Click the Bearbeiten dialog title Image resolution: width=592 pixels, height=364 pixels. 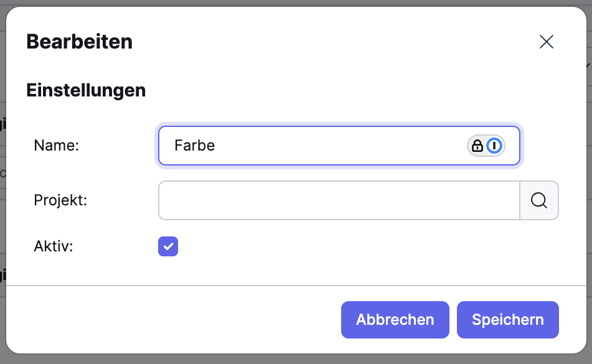click(x=79, y=42)
